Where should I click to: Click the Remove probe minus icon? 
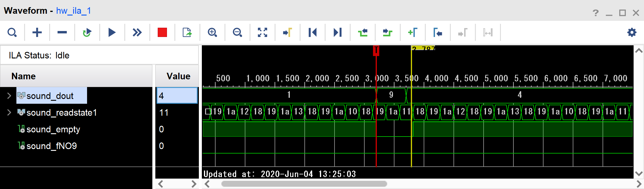(62, 32)
